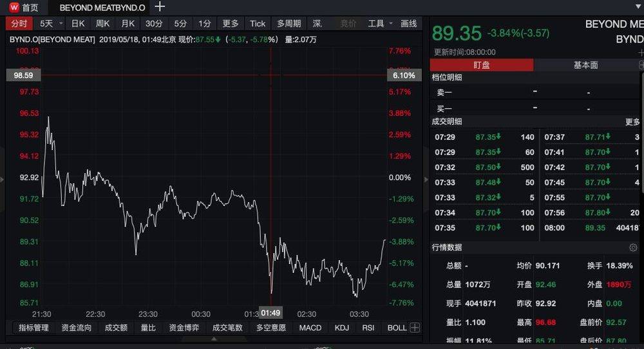
Task: Click the red W app logo icon
Action: [14, 7]
